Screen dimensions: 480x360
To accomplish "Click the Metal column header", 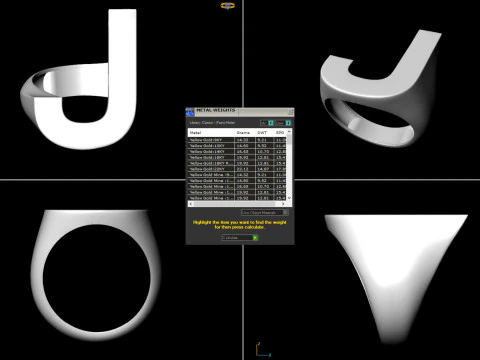I will 211,133.
